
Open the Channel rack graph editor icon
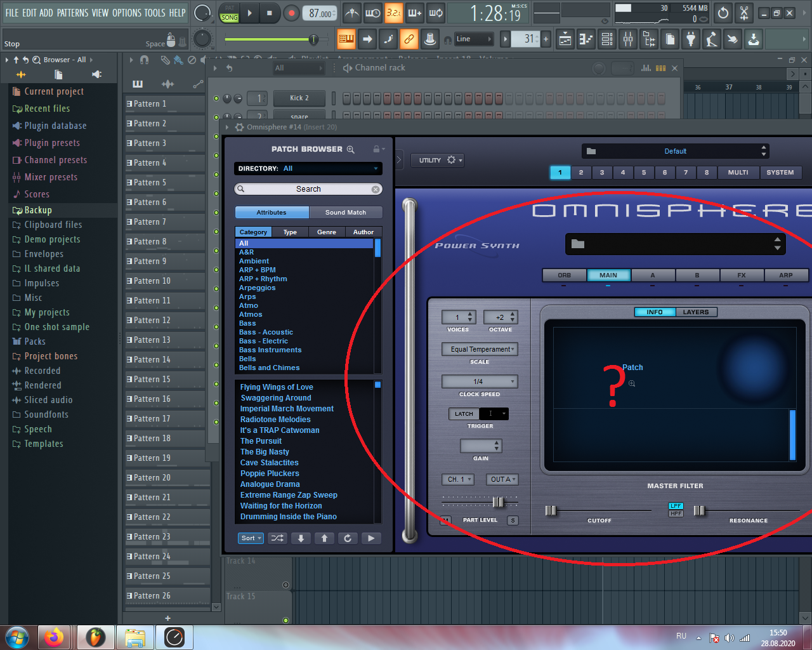click(646, 68)
